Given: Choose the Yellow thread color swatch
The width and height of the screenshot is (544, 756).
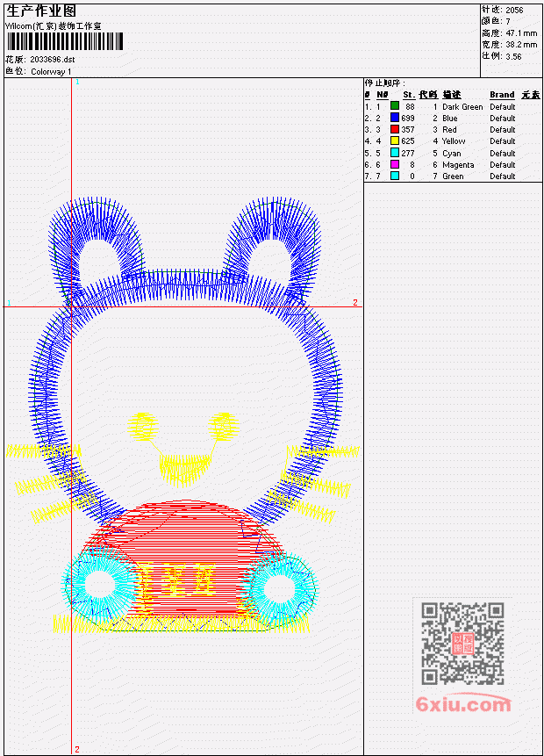Looking at the screenshot, I should (395, 140).
